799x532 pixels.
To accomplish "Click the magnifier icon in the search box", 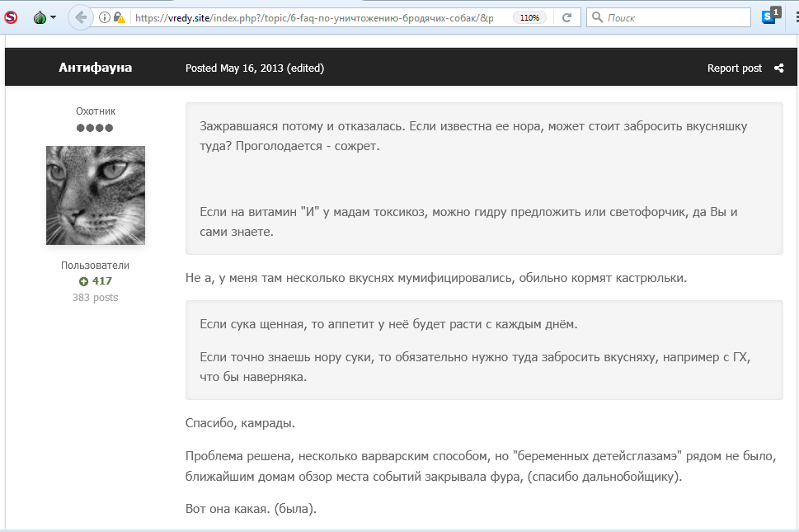I will [597, 18].
